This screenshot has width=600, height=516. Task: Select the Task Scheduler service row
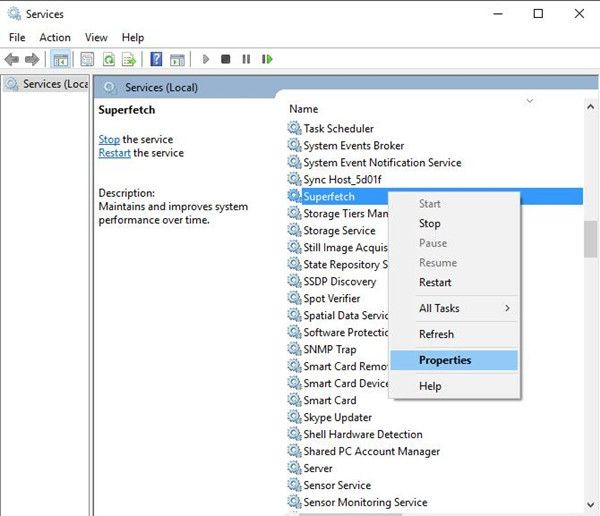tap(338, 128)
